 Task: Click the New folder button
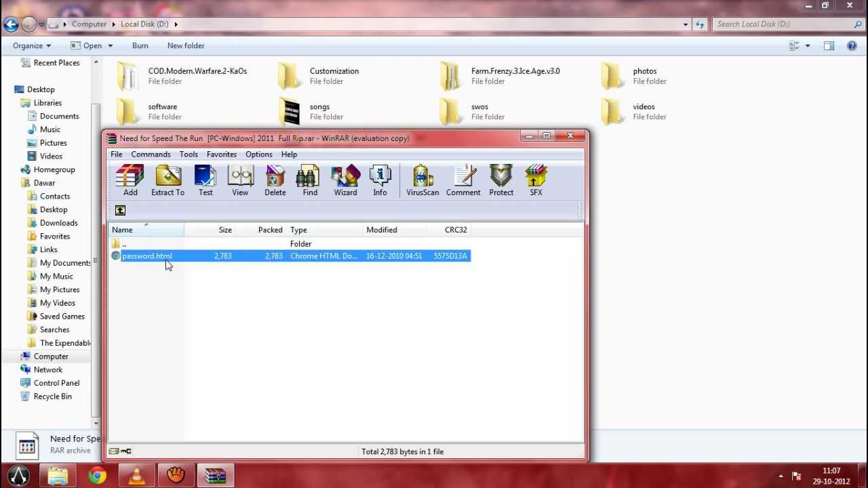click(186, 45)
